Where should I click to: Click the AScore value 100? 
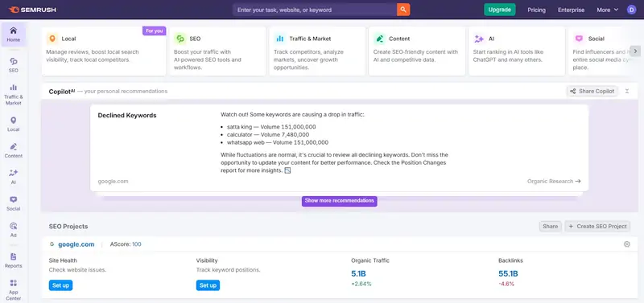136,244
